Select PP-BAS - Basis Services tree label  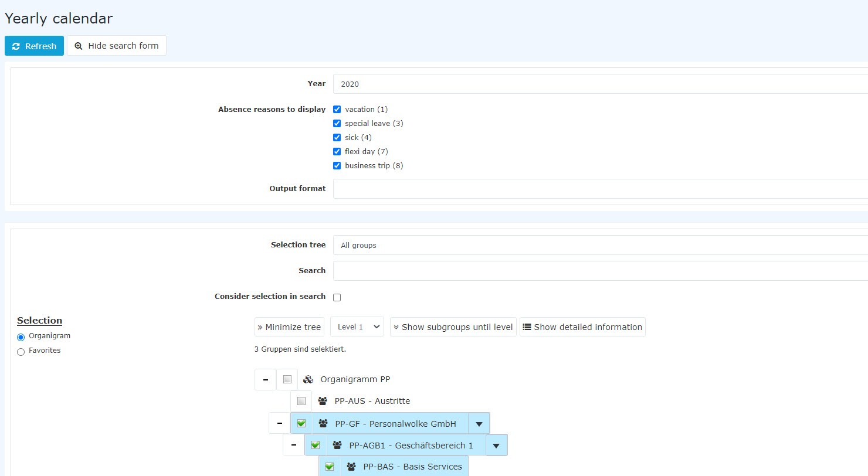412,467
